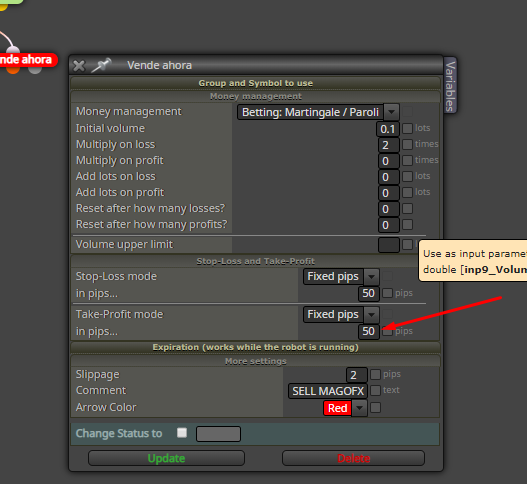The height and width of the screenshot is (484, 527).
Task: Tick the Initial volume input parameter checkbox
Action: pyautogui.click(x=407, y=128)
